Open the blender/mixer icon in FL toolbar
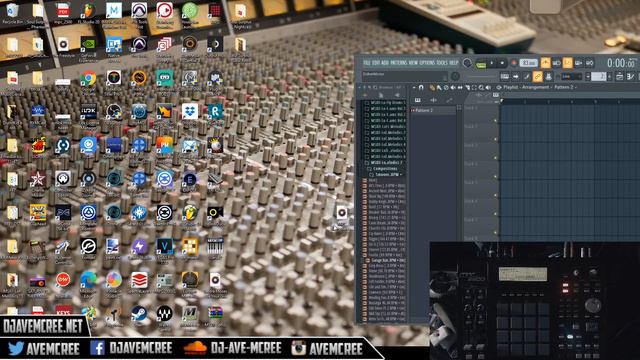 (x=548, y=76)
